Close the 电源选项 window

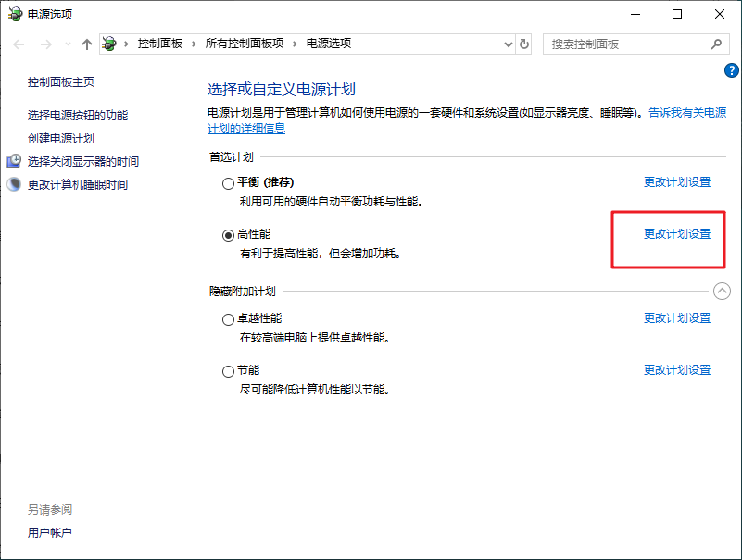(x=719, y=14)
